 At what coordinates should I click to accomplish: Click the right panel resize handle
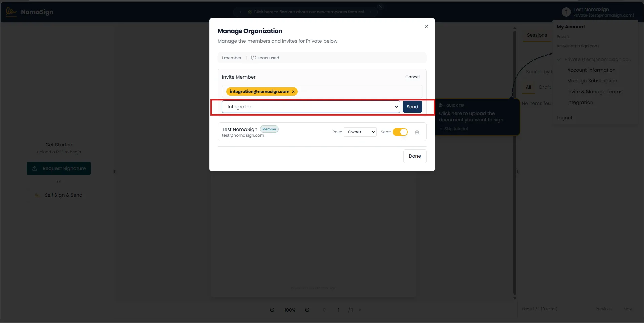click(517, 172)
